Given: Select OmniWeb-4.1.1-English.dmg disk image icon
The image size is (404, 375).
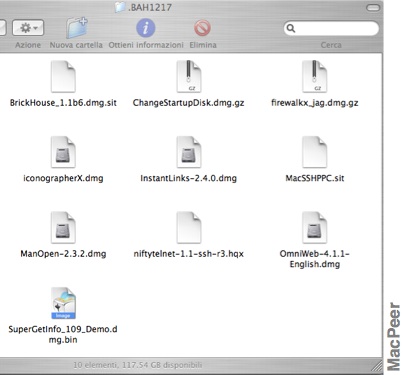Looking at the screenshot, I should coord(314,228).
